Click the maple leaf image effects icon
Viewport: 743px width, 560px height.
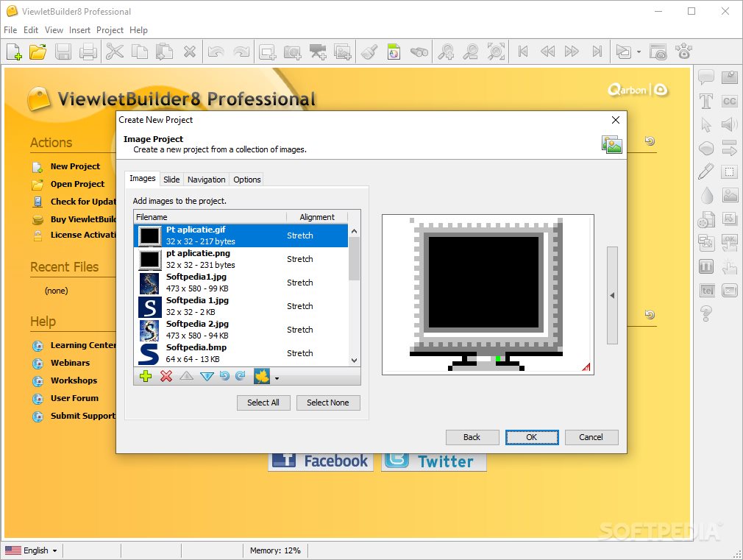click(262, 376)
